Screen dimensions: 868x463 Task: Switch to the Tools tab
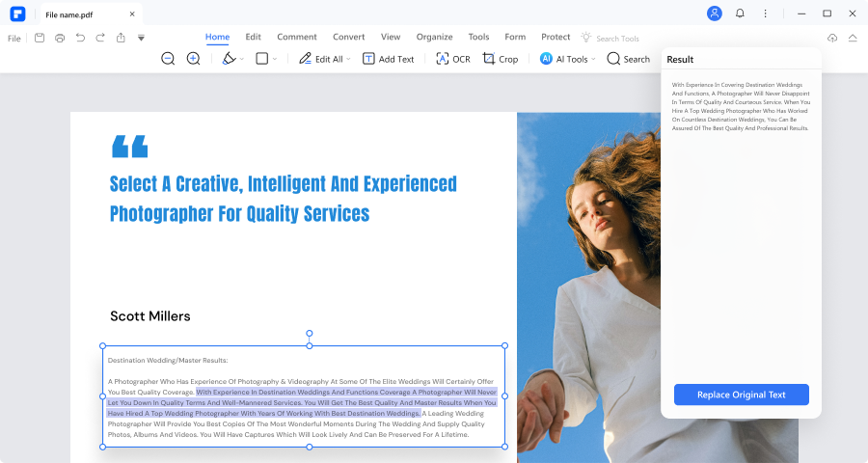(478, 37)
